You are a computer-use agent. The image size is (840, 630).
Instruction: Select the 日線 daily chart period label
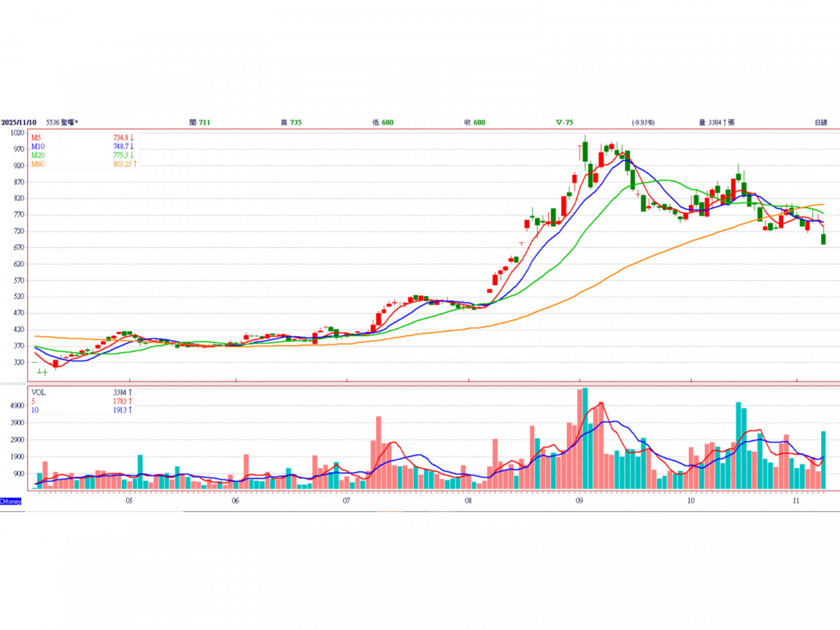(820, 122)
